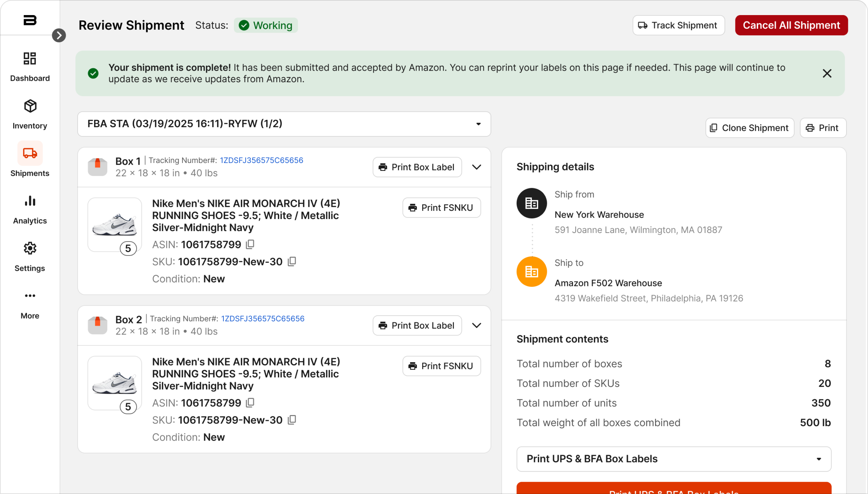The image size is (868, 494).
Task: Collapse Box 2 with chevron
Action: (x=477, y=326)
